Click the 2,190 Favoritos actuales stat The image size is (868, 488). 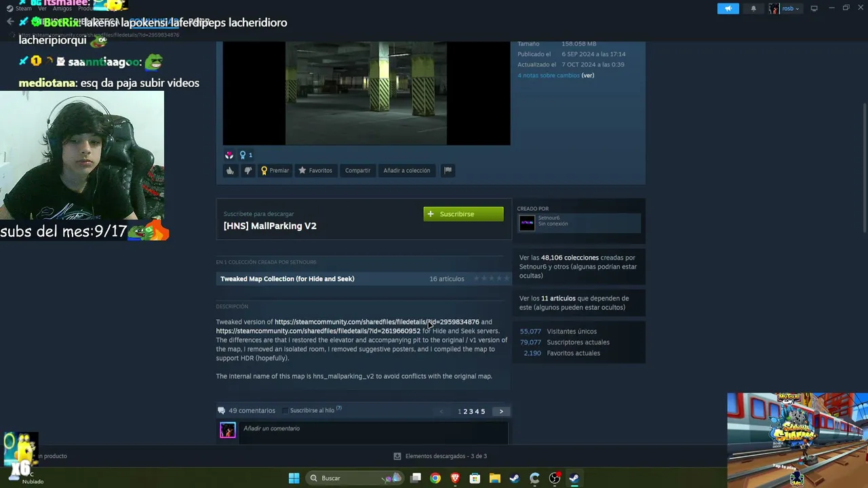(x=561, y=353)
